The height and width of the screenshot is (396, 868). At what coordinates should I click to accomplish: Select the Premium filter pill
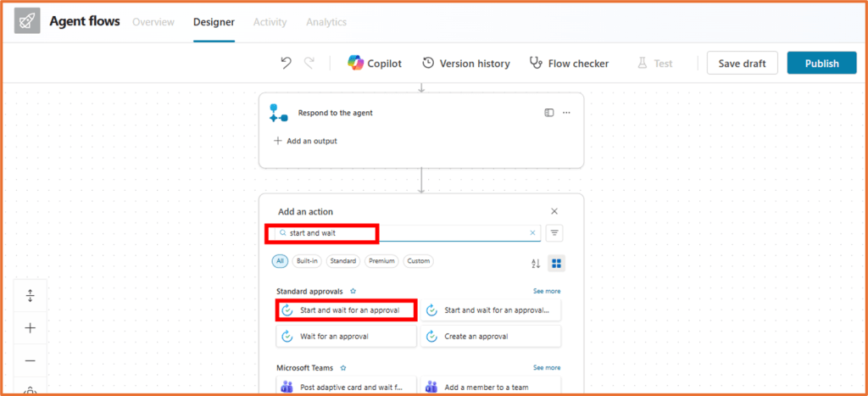click(x=381, y=261)
